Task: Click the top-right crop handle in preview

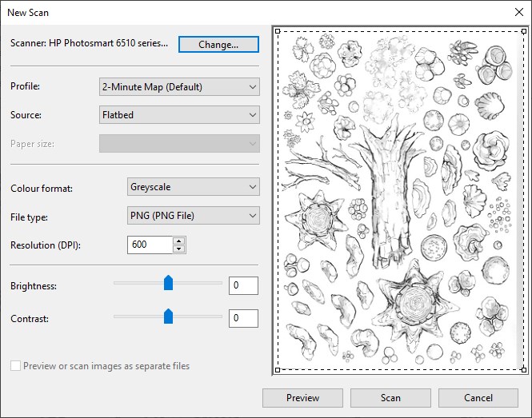Action: [524, 32]
